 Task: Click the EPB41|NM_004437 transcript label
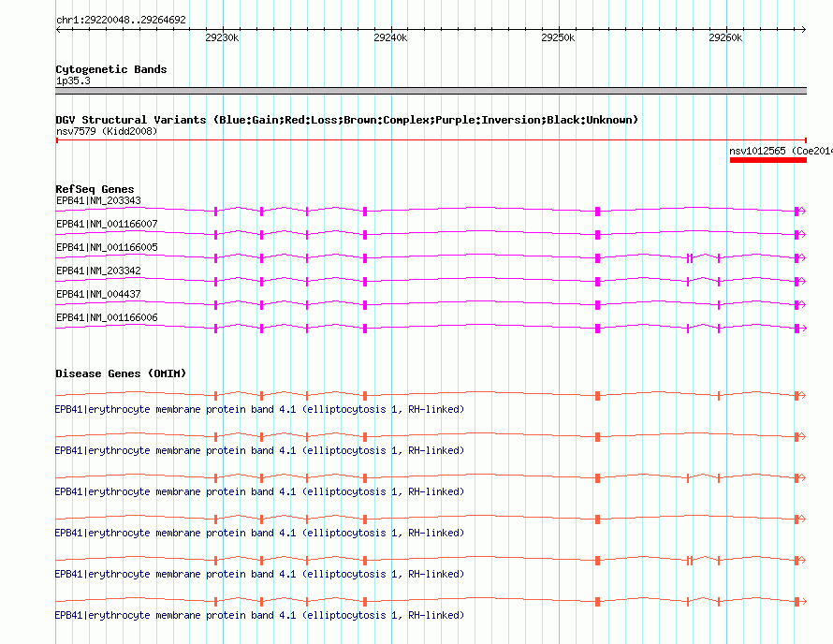pyautogui.click(x=99, y=294)
